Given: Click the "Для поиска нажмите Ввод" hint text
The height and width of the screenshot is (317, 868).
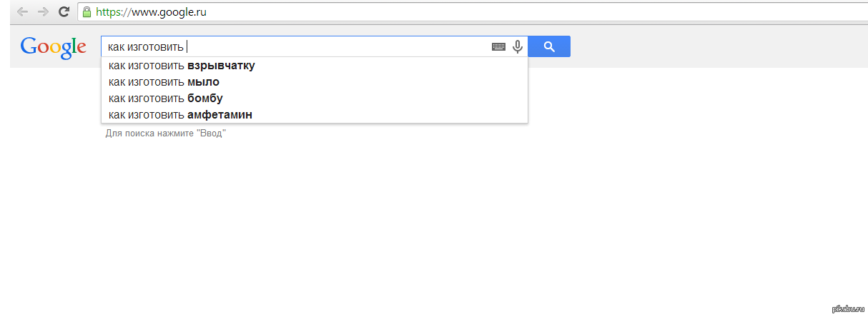Looking at the screenshot, I should pos(165,134).
